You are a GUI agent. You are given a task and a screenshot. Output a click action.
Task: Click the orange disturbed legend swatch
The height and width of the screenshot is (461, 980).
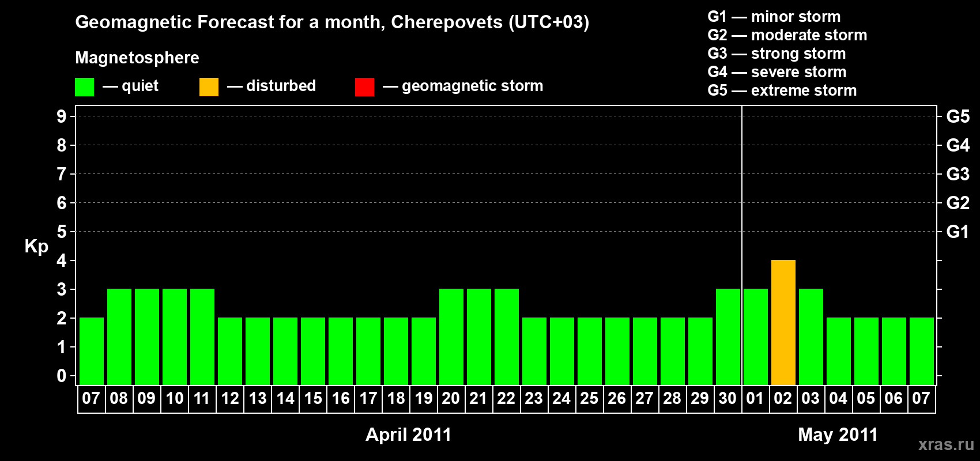click(209, 87)
